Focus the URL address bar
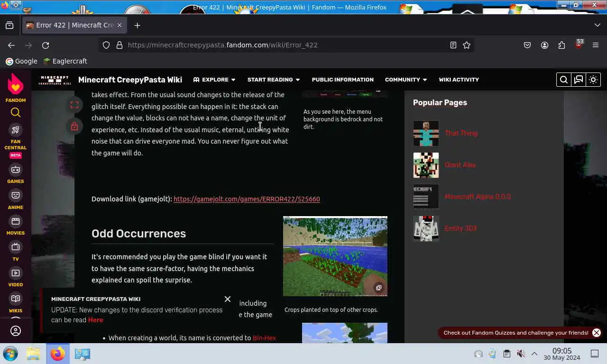Image resolution: width=607 pixels, height=364 pixels. pyautogui.click(x=287, y=45)
